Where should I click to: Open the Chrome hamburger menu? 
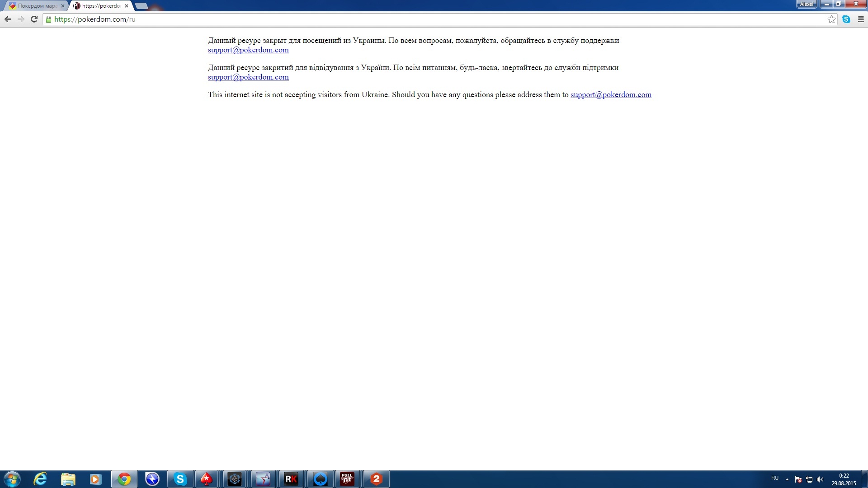tap(861, 19)
